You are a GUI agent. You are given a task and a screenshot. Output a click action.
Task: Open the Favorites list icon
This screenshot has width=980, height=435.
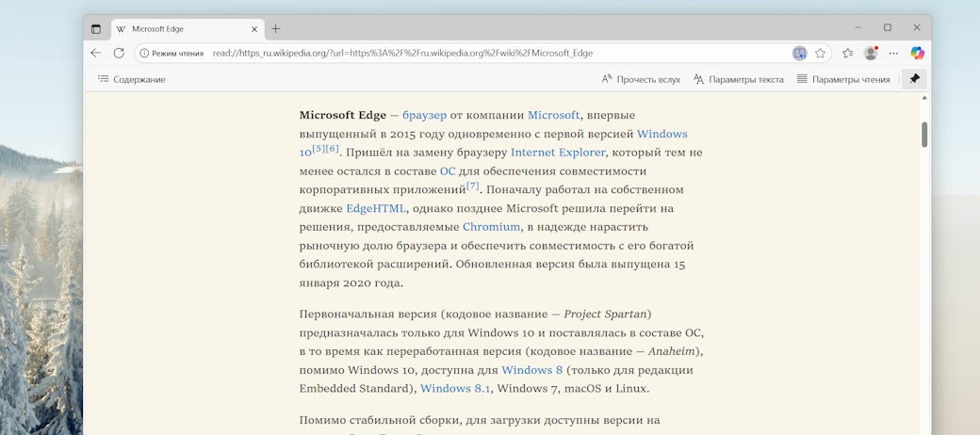pos(847,54)
